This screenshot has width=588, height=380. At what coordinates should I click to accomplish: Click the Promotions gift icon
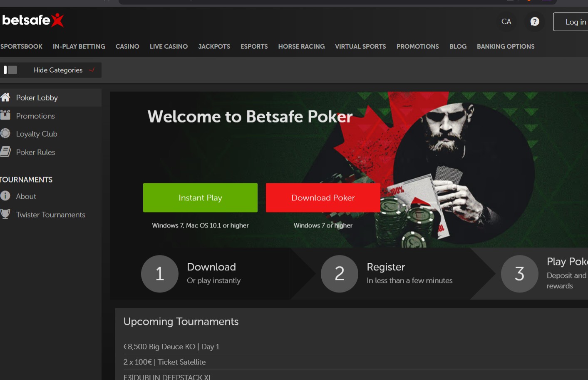point(5,115)
